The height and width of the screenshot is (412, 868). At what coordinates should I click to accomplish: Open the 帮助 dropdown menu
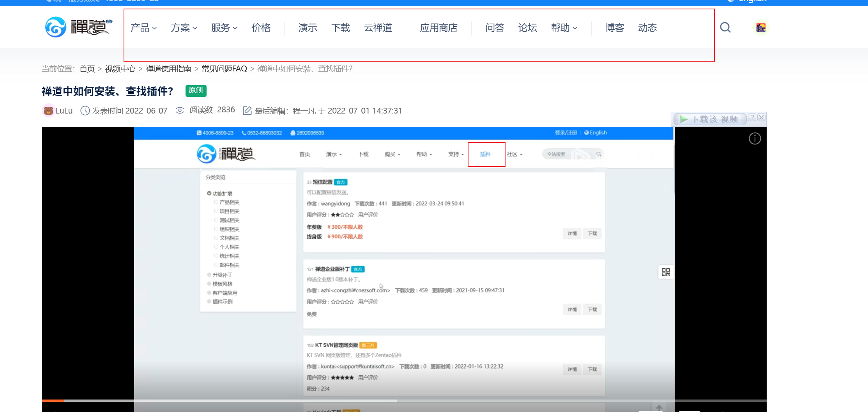[564, 28]
